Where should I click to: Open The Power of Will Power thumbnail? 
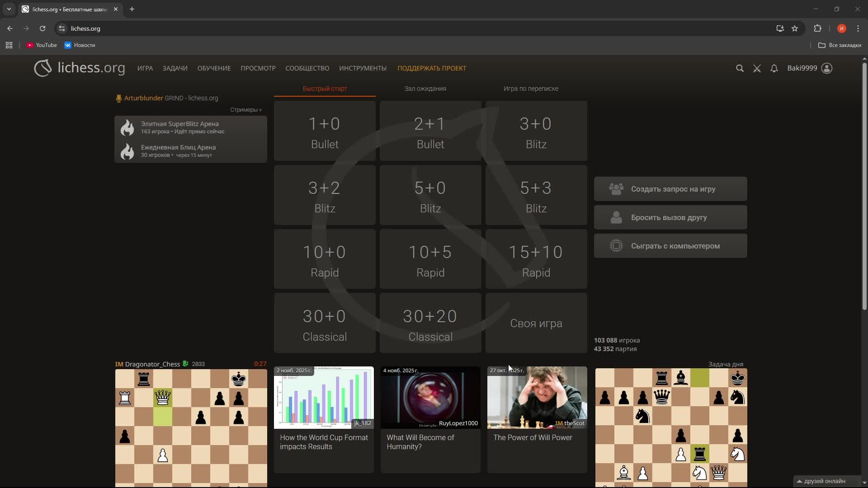(537, 398)
